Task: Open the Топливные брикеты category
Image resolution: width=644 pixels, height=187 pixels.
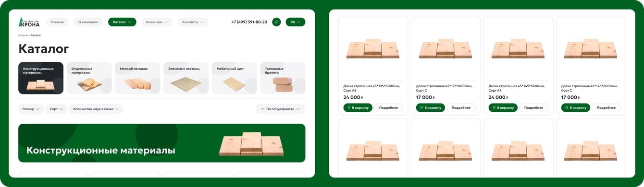Action: pyautogui.click(x=283, y=78)
